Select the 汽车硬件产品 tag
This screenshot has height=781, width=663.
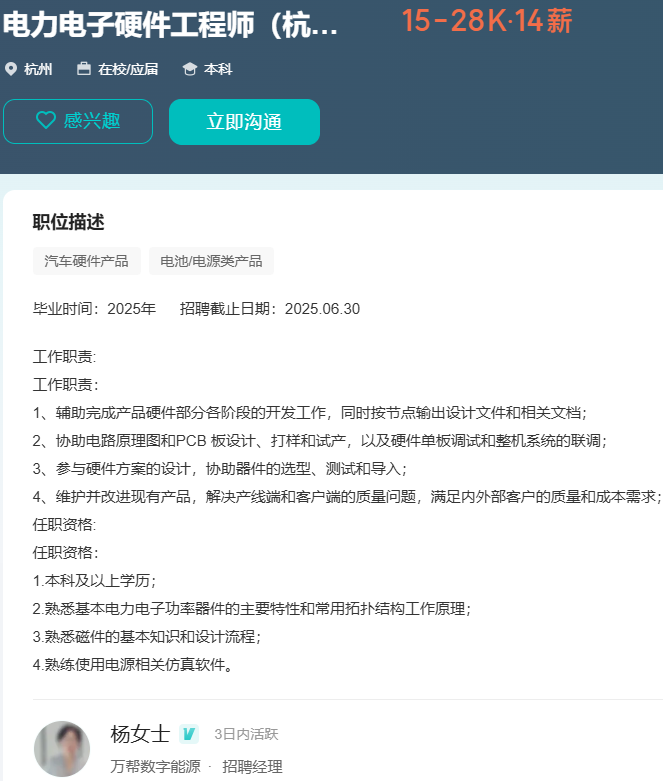click(x=87, y=261)
